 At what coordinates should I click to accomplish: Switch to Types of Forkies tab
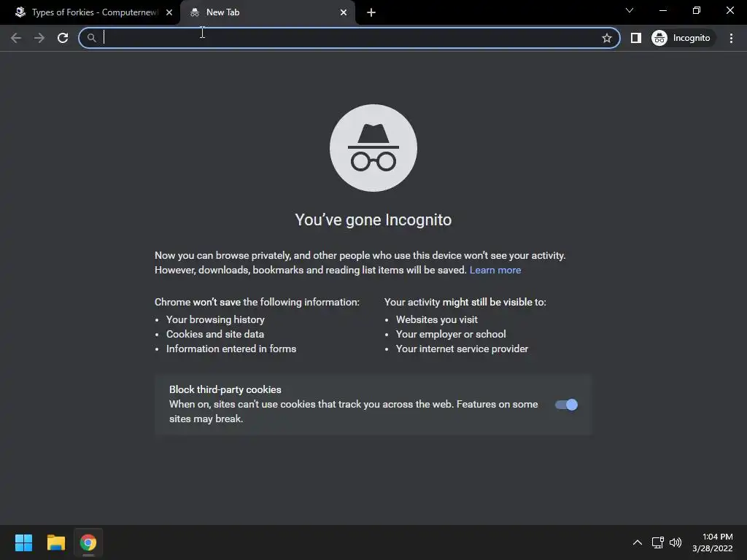90,12
